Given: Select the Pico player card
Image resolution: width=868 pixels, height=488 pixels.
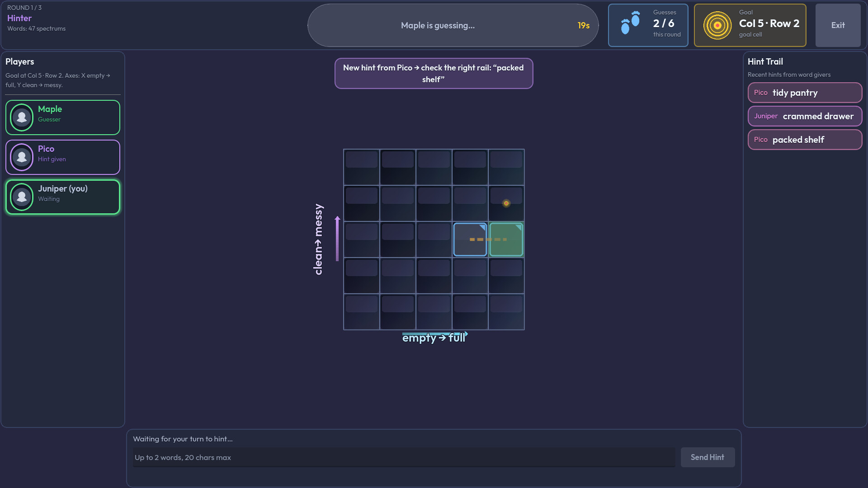Looking at the screenshot, I should (63, 157).
